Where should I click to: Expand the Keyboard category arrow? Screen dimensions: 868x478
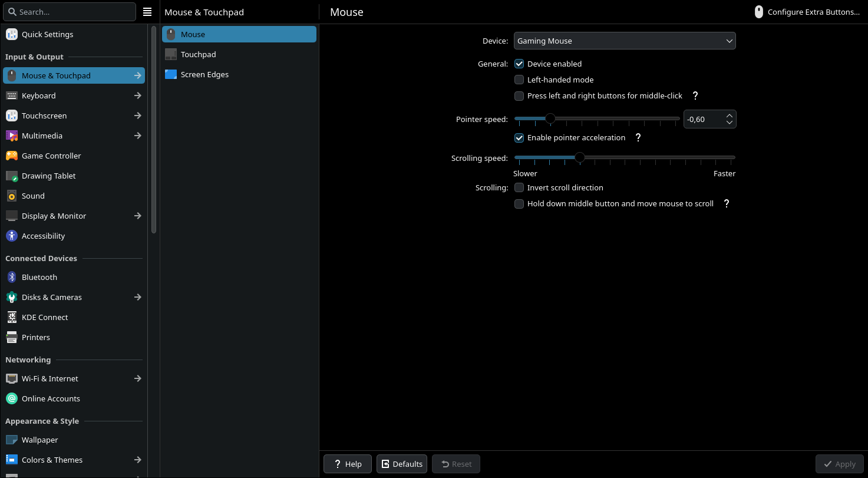(137, 95)
